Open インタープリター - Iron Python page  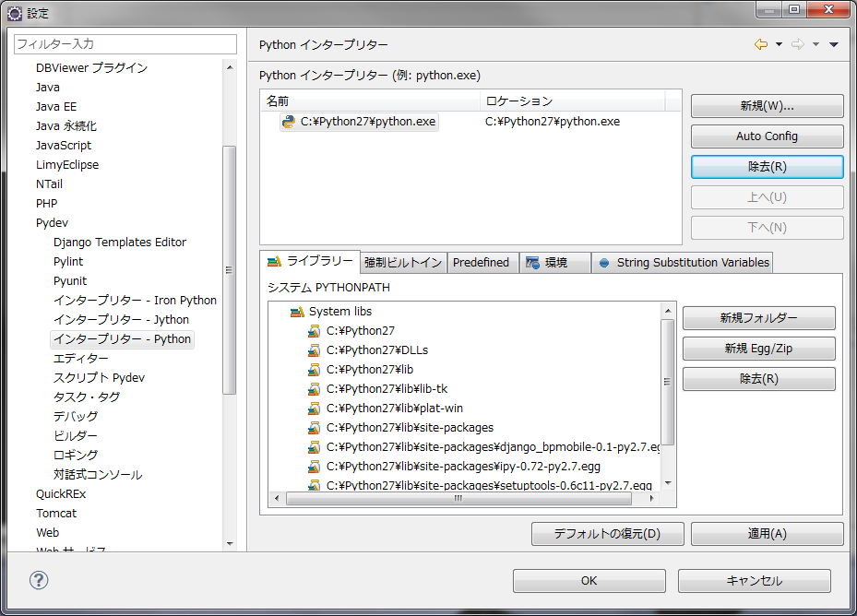click(x=135, y=300)
